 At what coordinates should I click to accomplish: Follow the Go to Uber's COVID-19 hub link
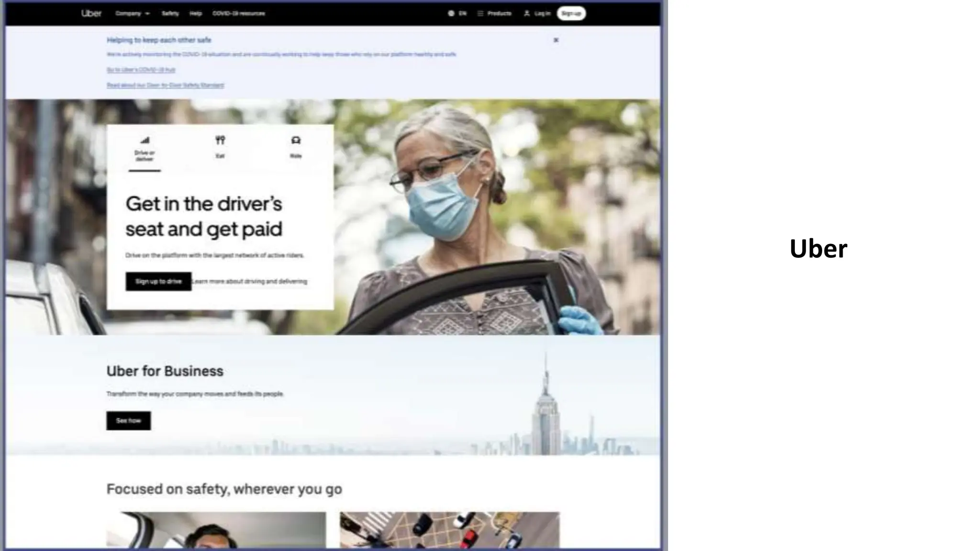point(141,70)
